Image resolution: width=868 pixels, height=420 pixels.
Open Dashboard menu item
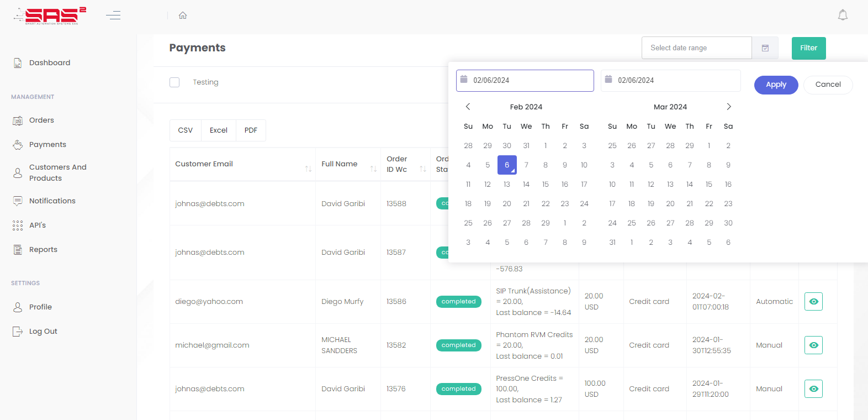pyautogui.click(x=50, y=63)
